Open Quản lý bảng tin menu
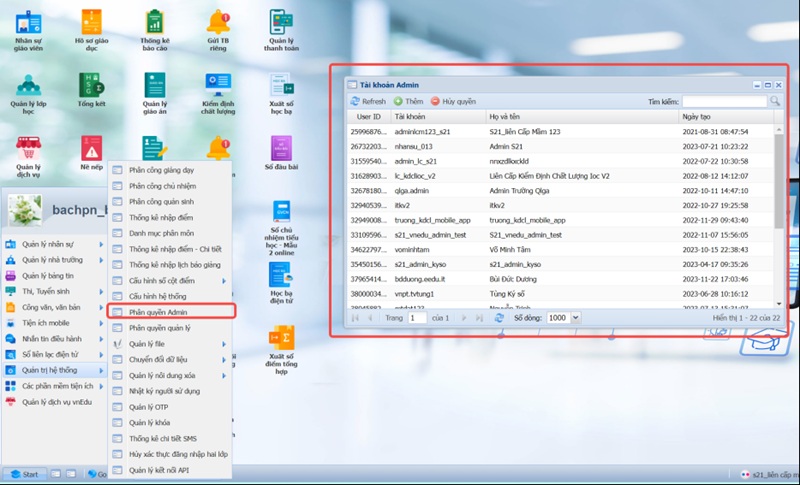Screen dimensions: 800x485 pyautogui.click(x=54, y=276)
